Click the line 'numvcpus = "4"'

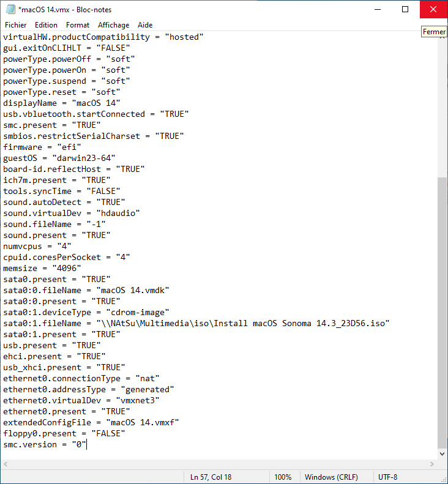[37, 247]
